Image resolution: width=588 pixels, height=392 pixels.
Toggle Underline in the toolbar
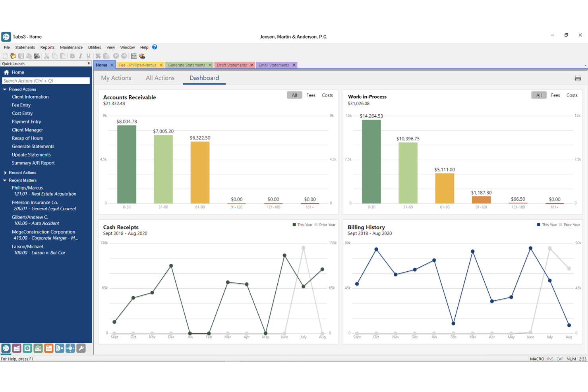pyautogui.click(x=88, y=56)
